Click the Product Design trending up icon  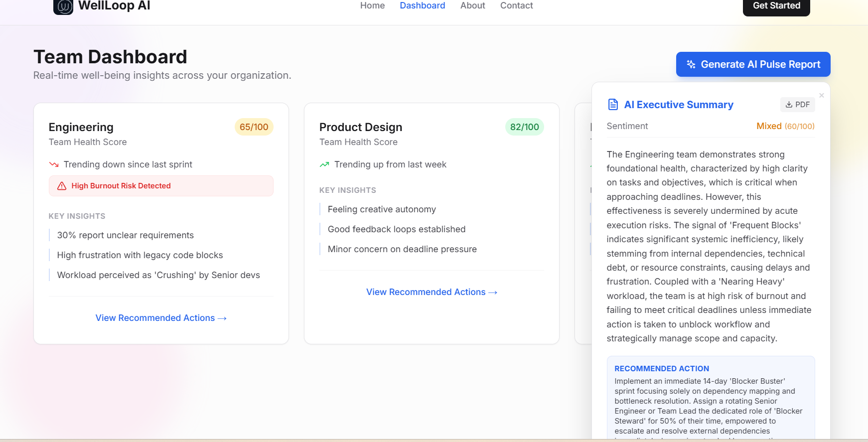(324, 164)
